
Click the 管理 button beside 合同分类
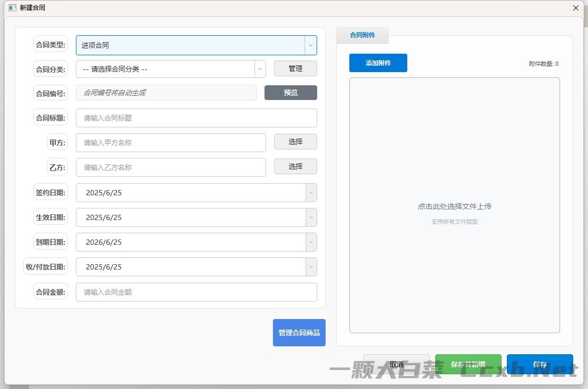(295, 68)
